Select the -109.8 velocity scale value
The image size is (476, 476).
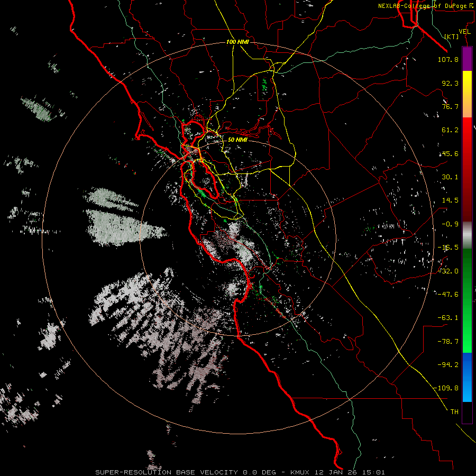(446, 388)
